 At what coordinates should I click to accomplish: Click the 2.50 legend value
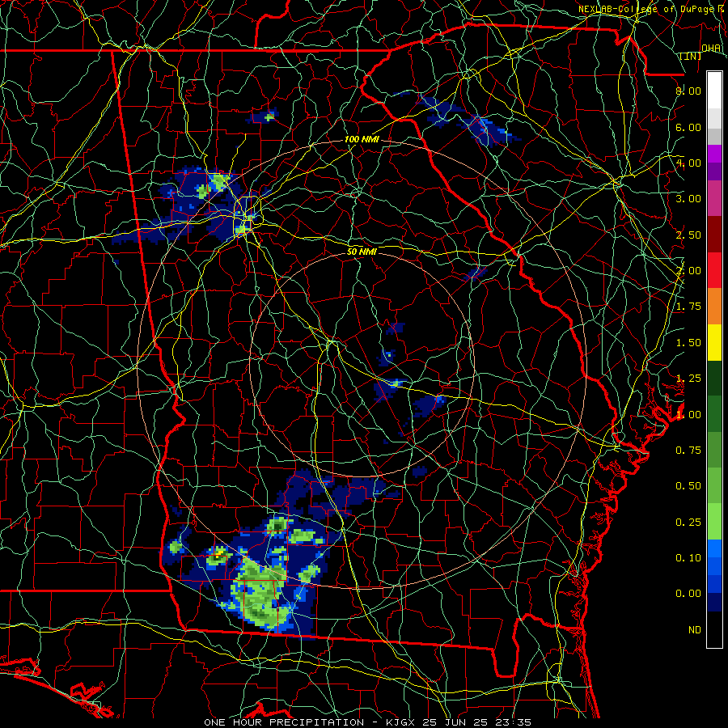688,235
